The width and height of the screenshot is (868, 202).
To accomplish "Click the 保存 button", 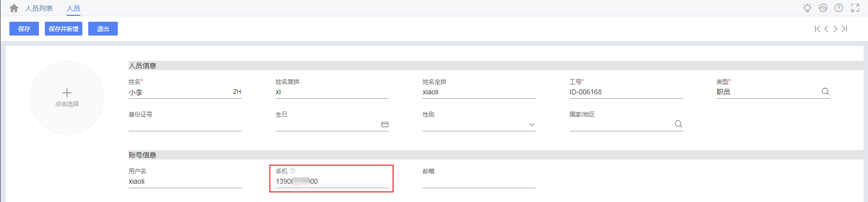I will [x=24, y=29].
